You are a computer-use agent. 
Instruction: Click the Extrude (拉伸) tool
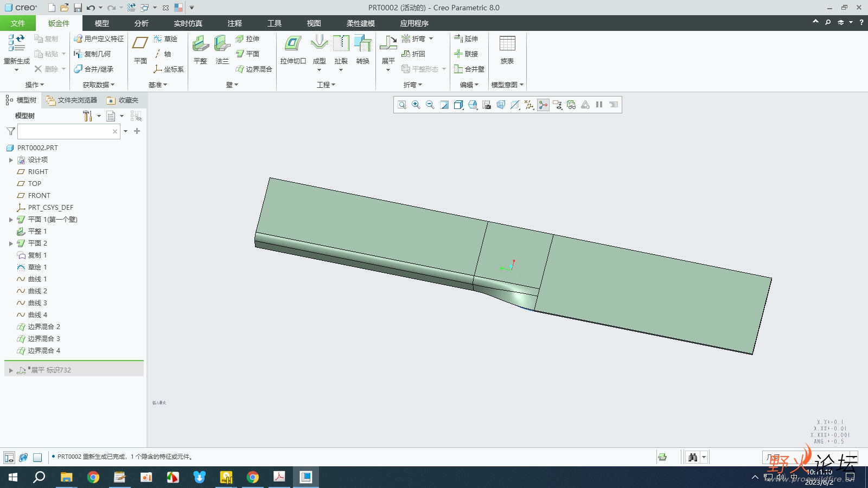click(247, 38)
